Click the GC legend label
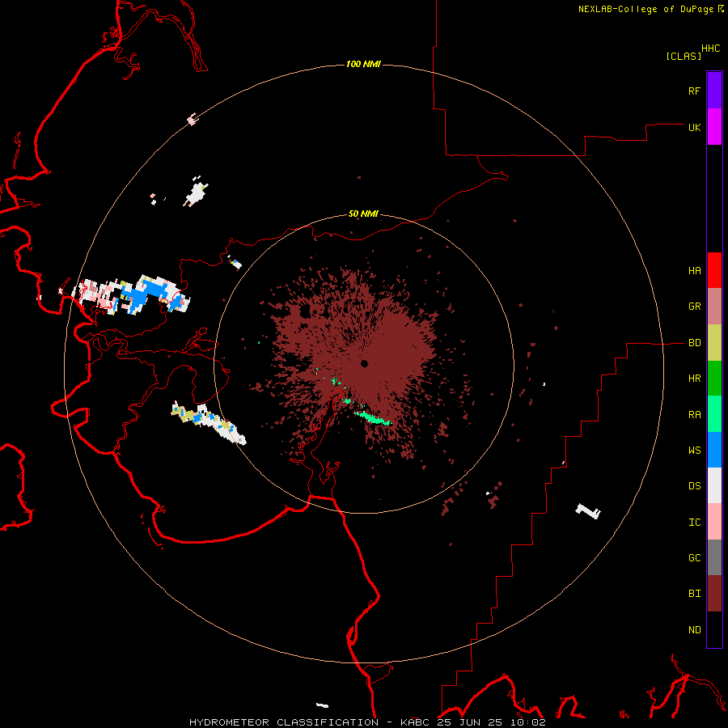The width and height of the screenshot is (728, 728). pos(694,558)
